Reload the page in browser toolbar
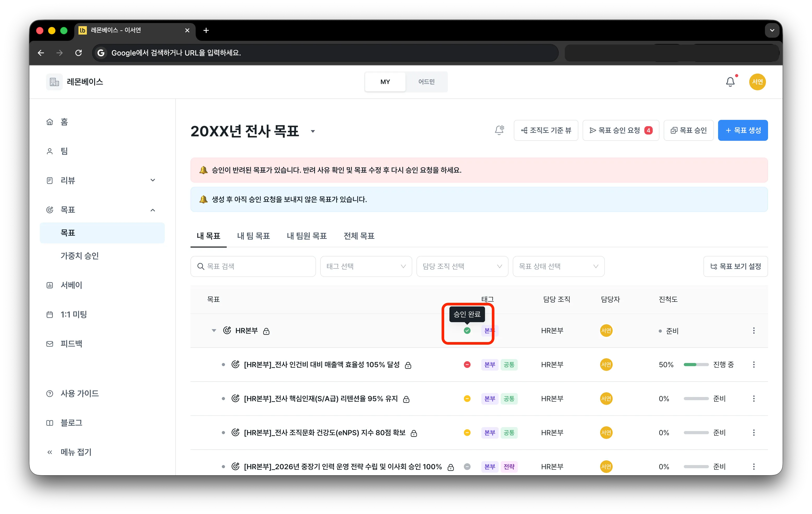The image size is (812, 514). click(x=78, y=53)
